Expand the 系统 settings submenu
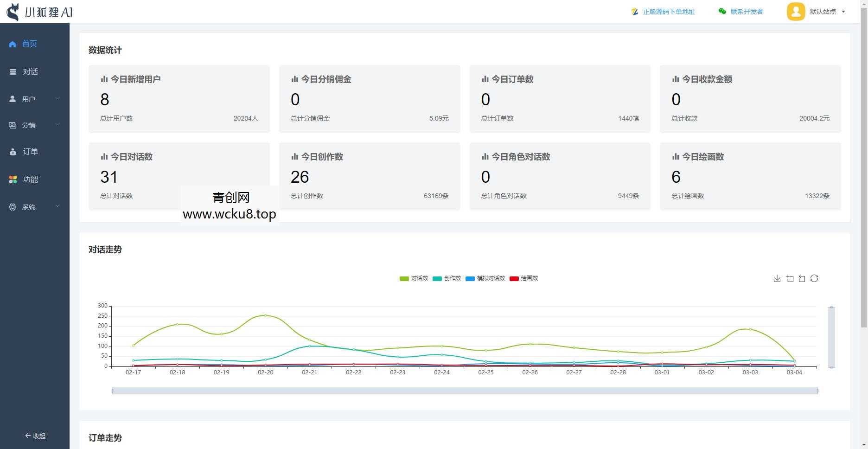This screenshot has height=449, width=868. pyautogui.click(x=29, y=207)
